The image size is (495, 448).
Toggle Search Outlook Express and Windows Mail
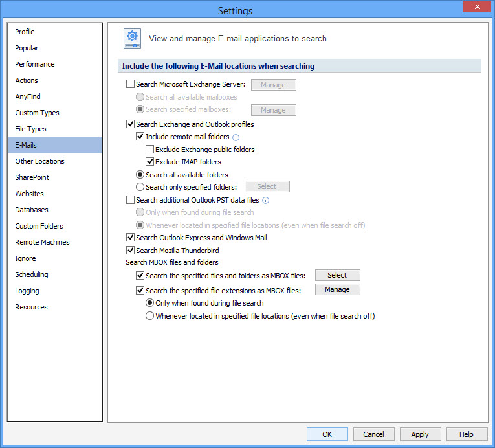pyautogui.click(x=130, y=238)
